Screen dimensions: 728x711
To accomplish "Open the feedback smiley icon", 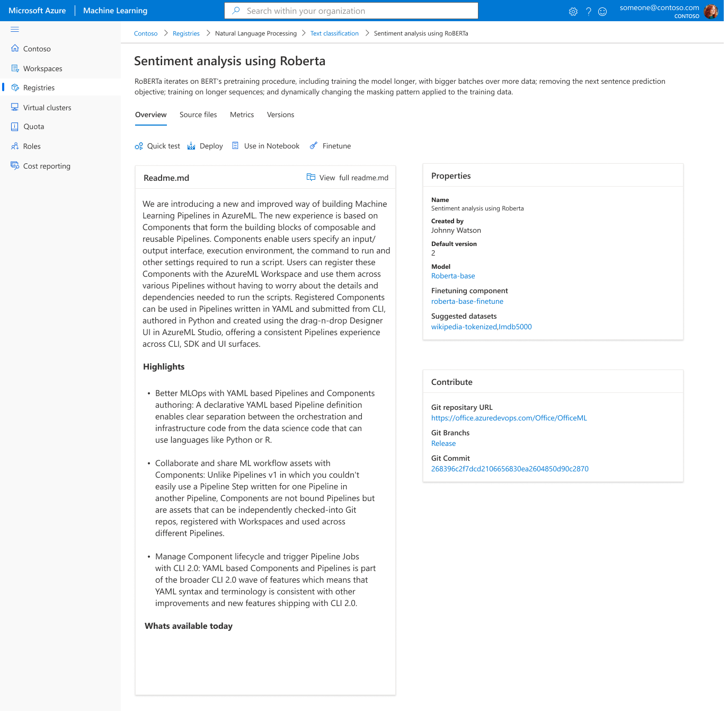I will pos(602,12).
